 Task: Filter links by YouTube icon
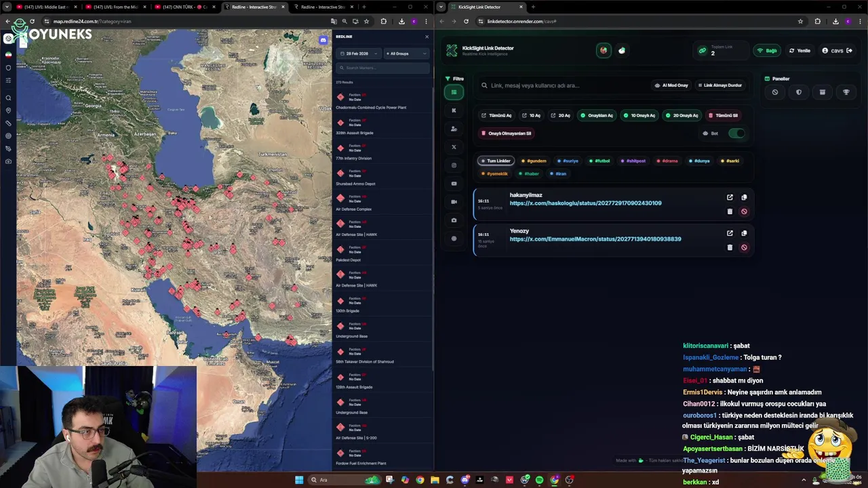(454, 184)
